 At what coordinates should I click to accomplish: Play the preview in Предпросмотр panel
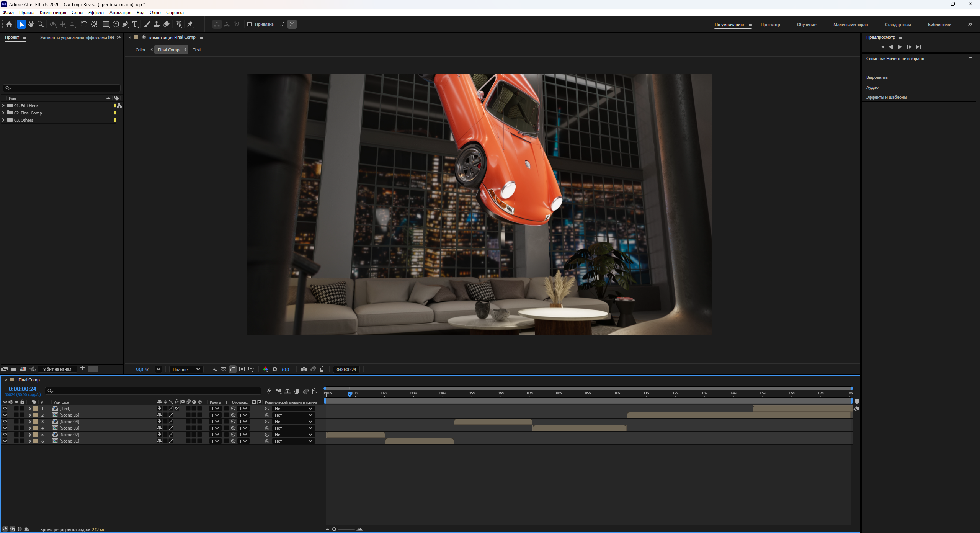(900, 47)
